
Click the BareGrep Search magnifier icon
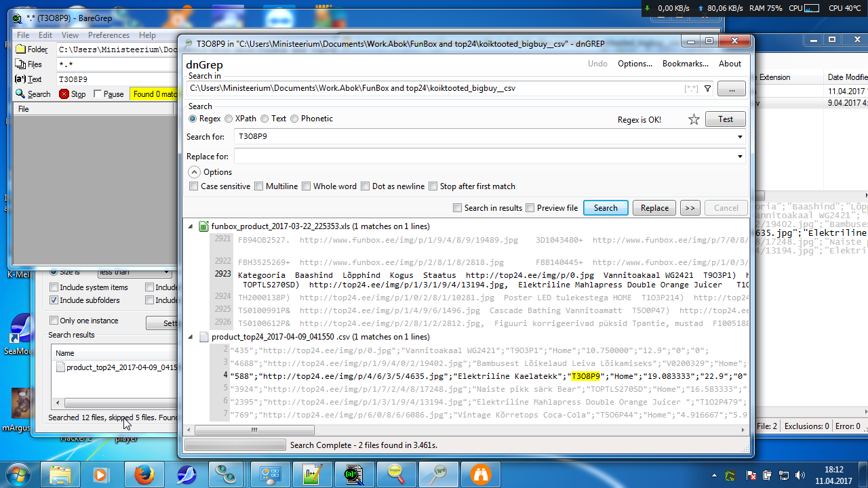pos(20,94)
